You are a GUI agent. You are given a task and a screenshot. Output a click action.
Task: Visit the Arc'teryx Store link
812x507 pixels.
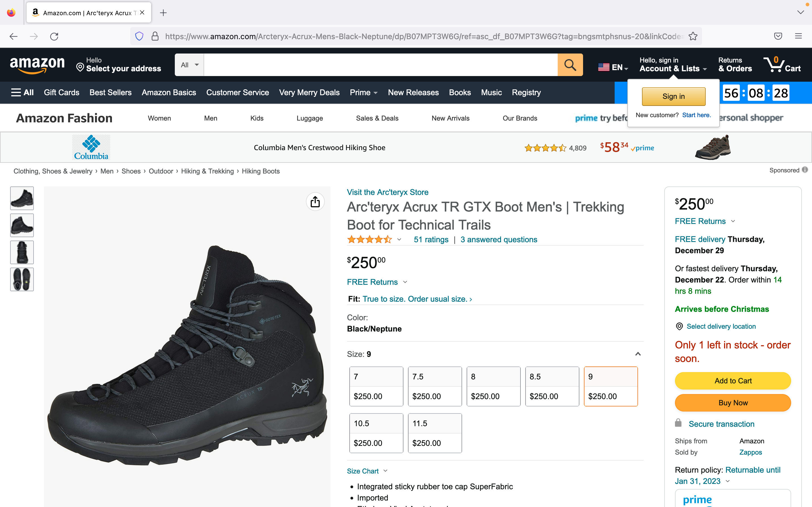click(x=388, y=192)
